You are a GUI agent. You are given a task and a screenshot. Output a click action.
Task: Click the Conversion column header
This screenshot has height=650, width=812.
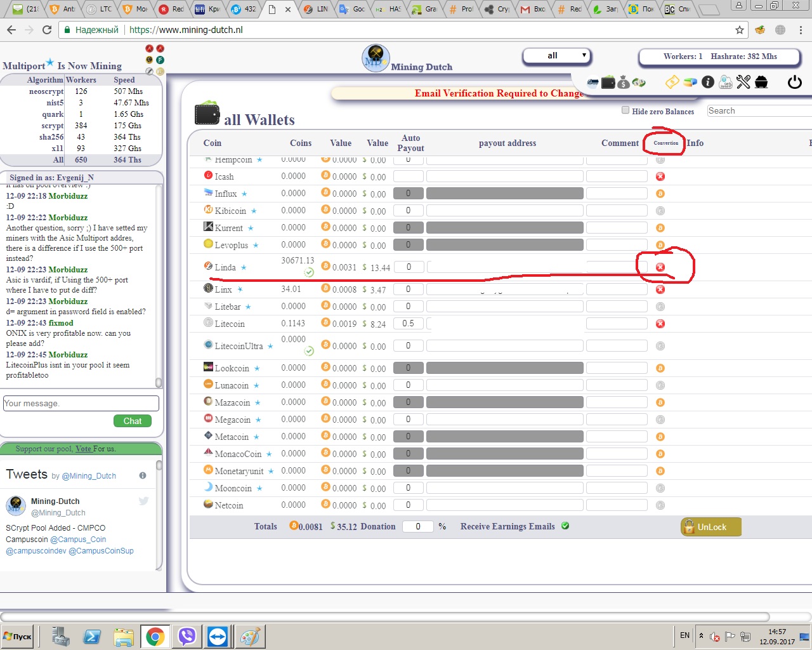point(666,143)
